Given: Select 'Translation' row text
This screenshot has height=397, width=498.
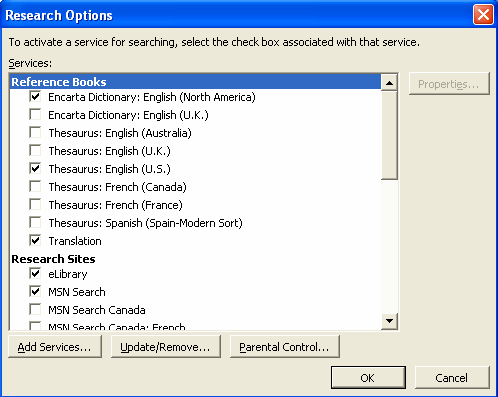Looking at the screenshot, I should point(75,241).
